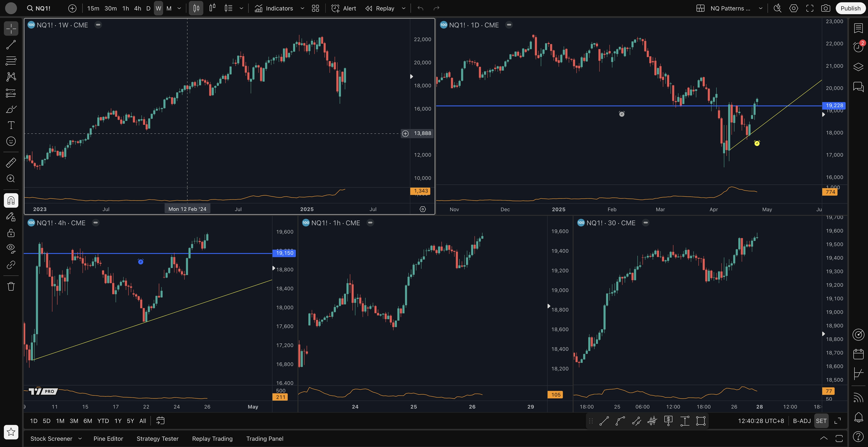The image size is (868, 447).
Task: Click the NQ1! symbol search field
Action: click(43, 8)
